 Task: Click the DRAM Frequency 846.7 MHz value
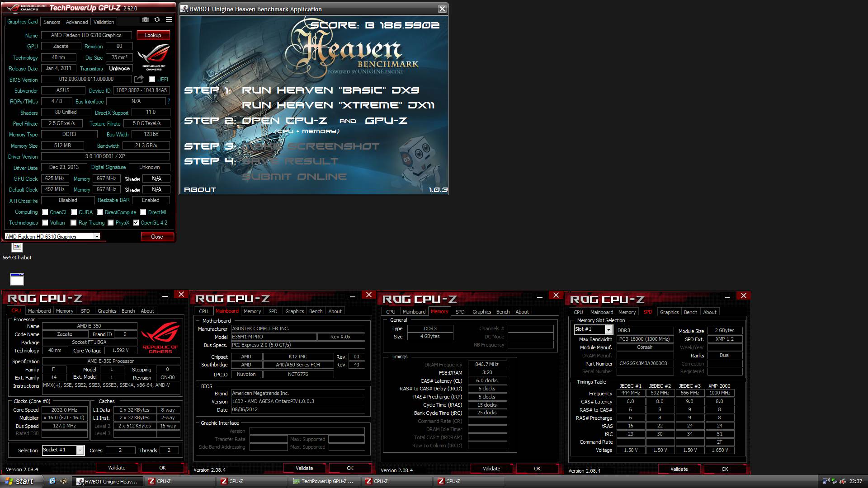click(487, 364)
